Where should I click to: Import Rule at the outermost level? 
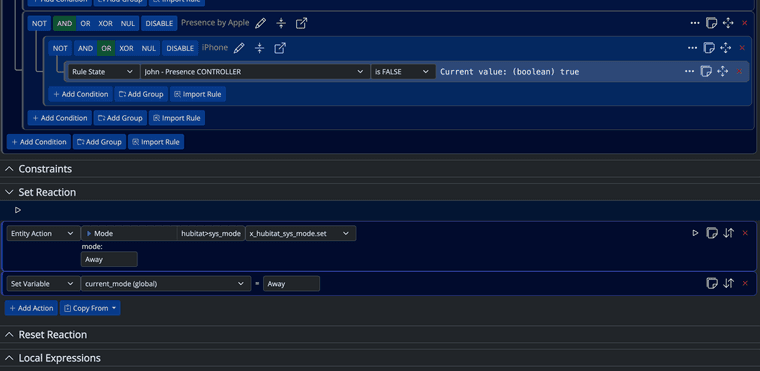pyautogui.click(x=156, y=142)
